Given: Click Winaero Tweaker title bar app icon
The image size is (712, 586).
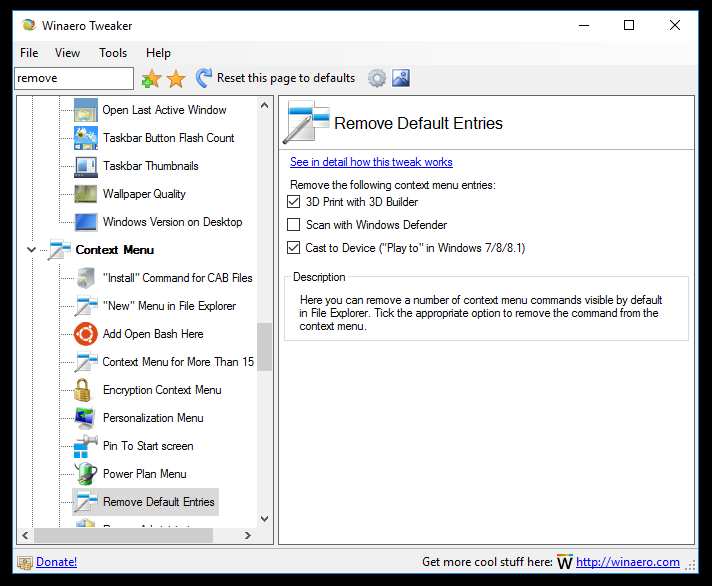Looking at the screenshot, I should click(x=29, y=25).
